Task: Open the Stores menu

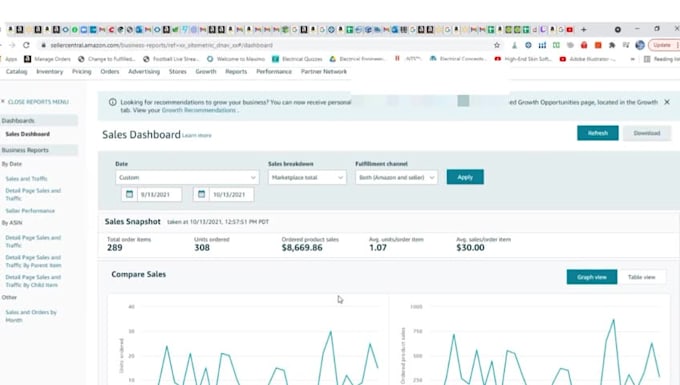Action: (x=177, y=72)
